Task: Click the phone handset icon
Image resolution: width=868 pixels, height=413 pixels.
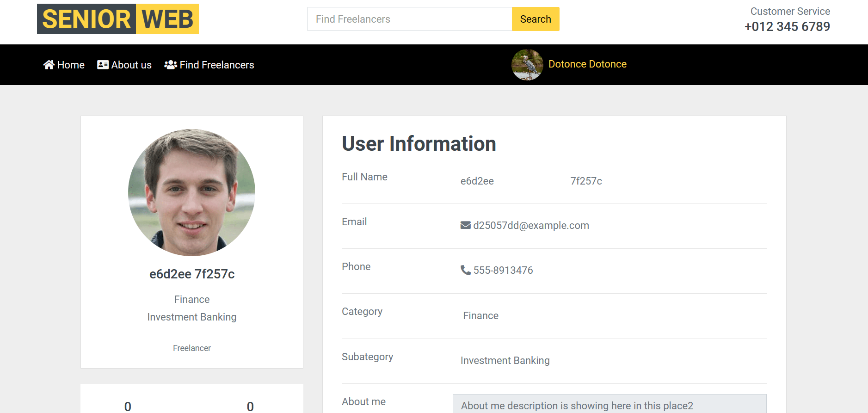Action: click(465, 270)
